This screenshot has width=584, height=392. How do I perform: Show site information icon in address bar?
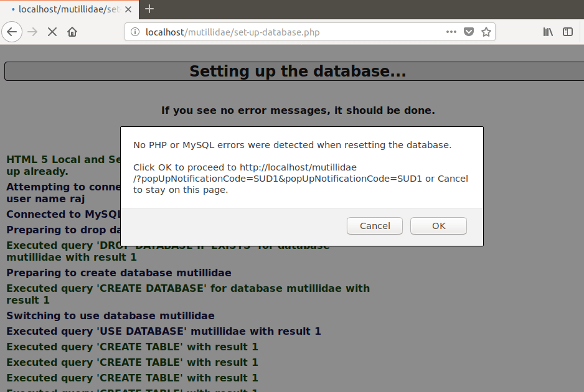(x=135, y=32)
